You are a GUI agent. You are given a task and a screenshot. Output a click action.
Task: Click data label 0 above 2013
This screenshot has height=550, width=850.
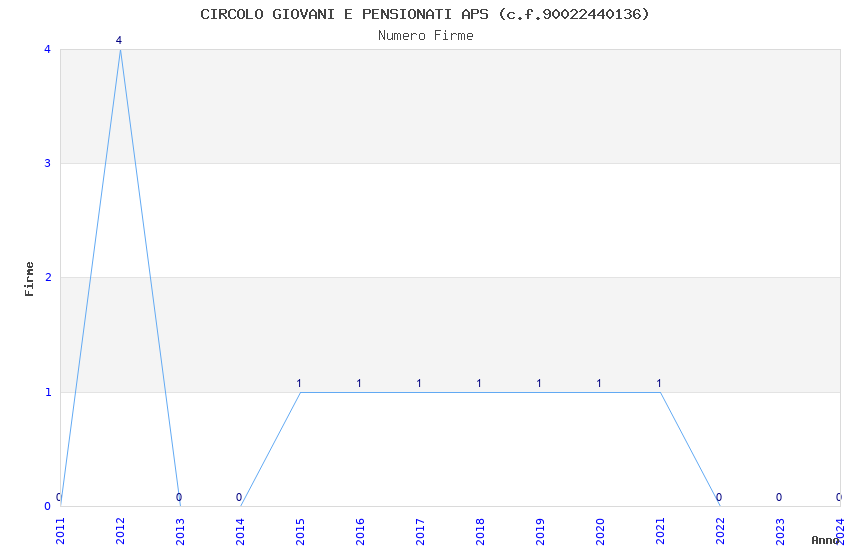pos(179,497)
